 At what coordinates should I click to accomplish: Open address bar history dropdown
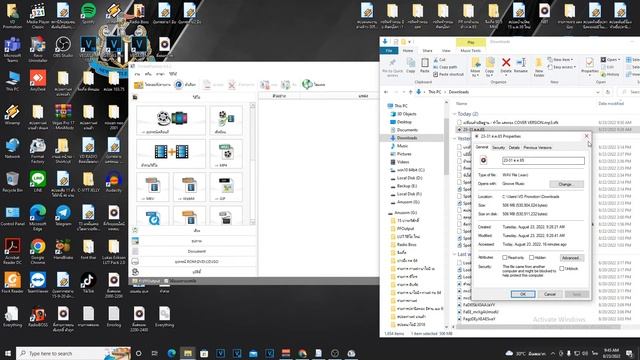tap(598, 92)
